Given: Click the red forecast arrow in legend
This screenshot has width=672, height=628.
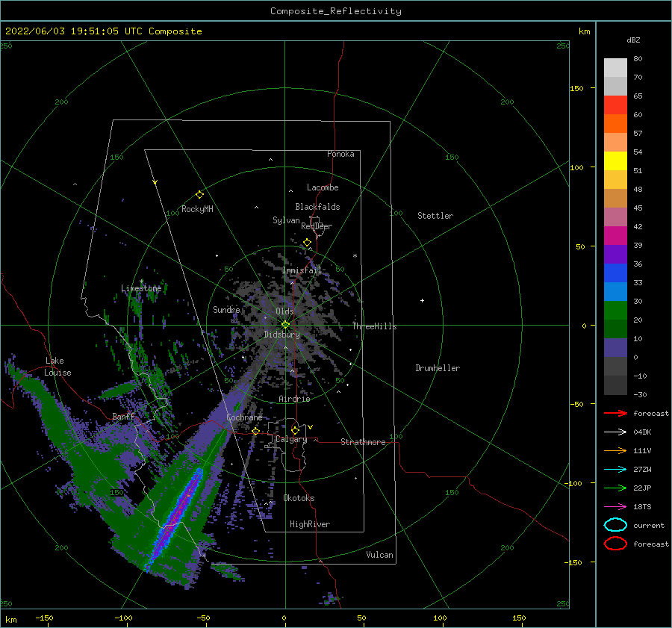Looking at the screenshot, I should point(615,413).
